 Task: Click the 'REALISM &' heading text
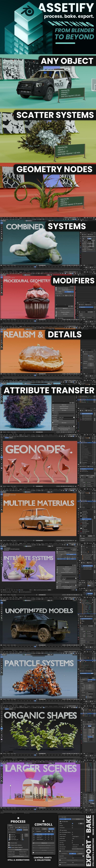[x=24, y=334]
